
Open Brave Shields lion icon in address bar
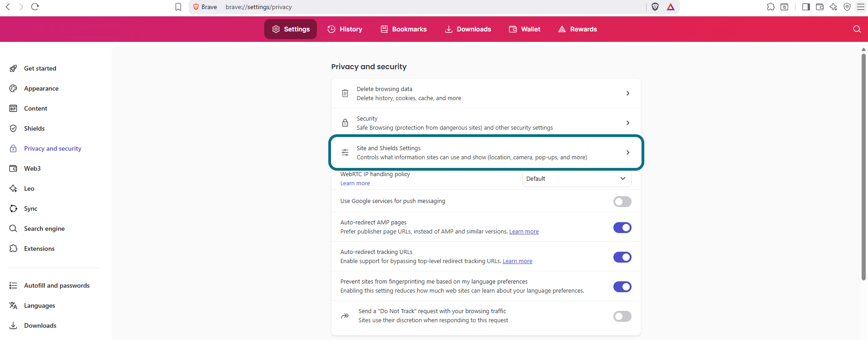tap(655, 7)
